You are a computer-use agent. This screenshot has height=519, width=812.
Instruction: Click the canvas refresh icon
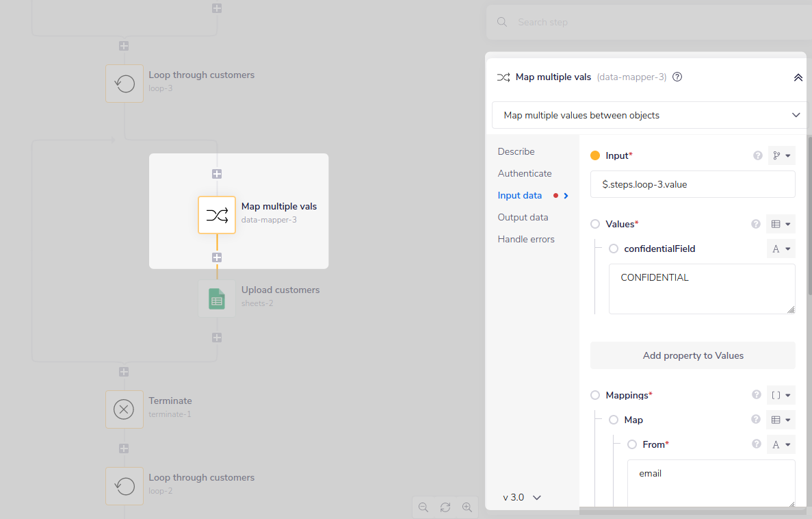(x=445, y=507)
